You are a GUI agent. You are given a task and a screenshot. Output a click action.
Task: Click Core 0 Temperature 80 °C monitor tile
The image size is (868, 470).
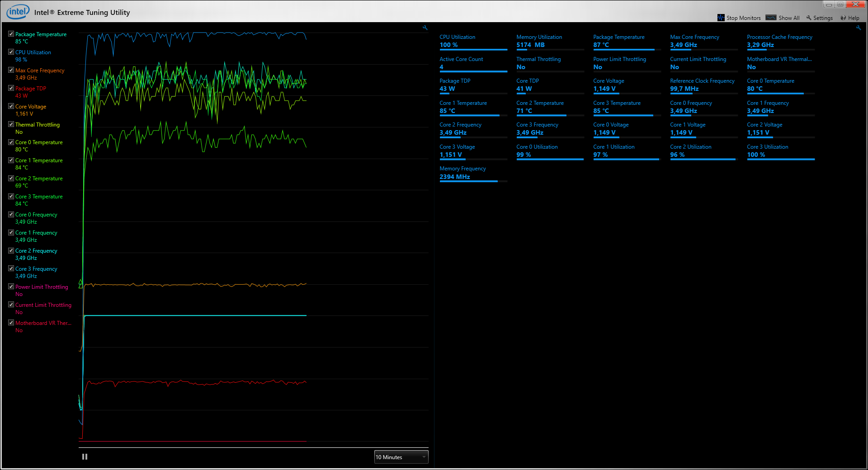point(781,85)
